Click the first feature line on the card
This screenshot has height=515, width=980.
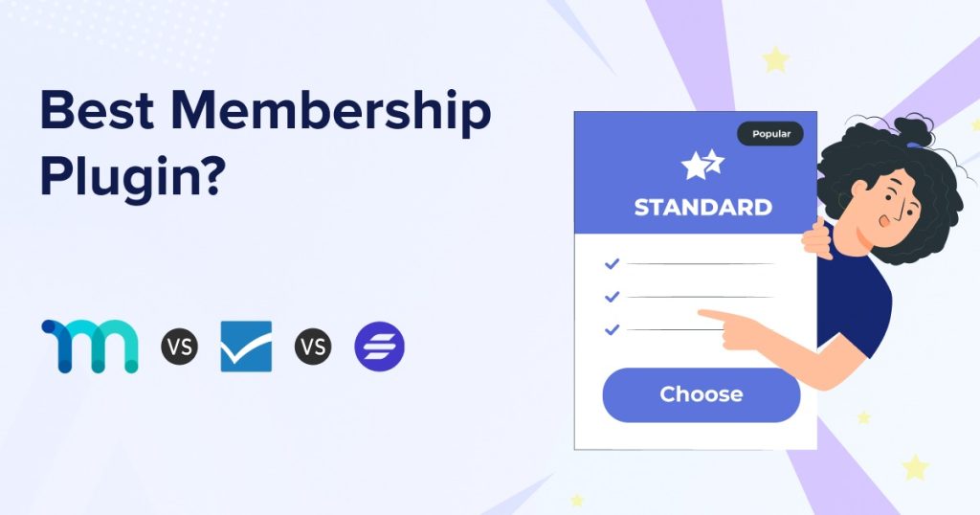click(702, 263)
